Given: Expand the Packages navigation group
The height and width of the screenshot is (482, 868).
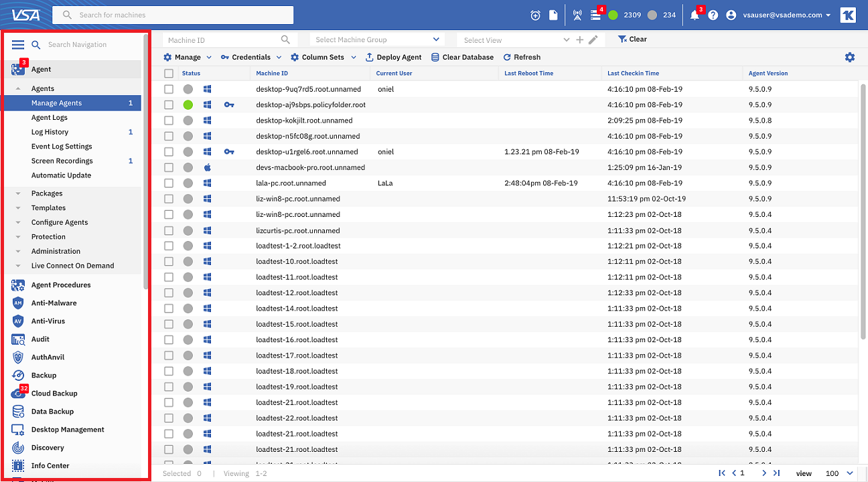Looking at the screenshot, I should pyautogui.click(x=18, y=193).
